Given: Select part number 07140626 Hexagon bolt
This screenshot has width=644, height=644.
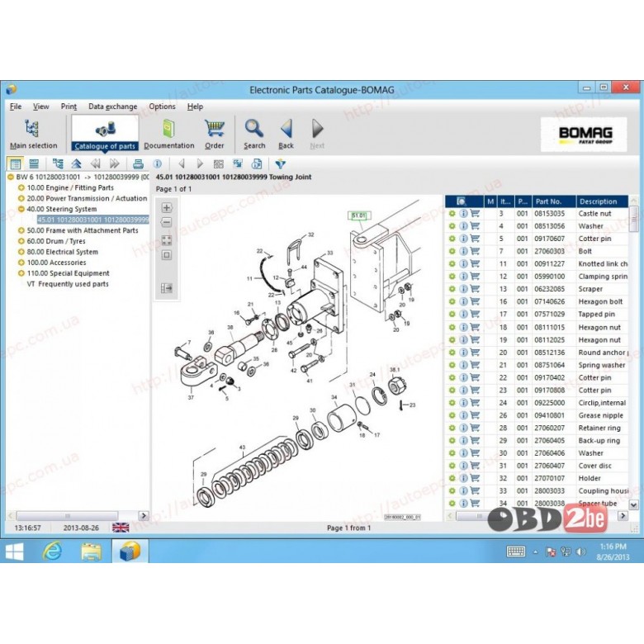Looking at the screenshot, I should click(550, 302).
